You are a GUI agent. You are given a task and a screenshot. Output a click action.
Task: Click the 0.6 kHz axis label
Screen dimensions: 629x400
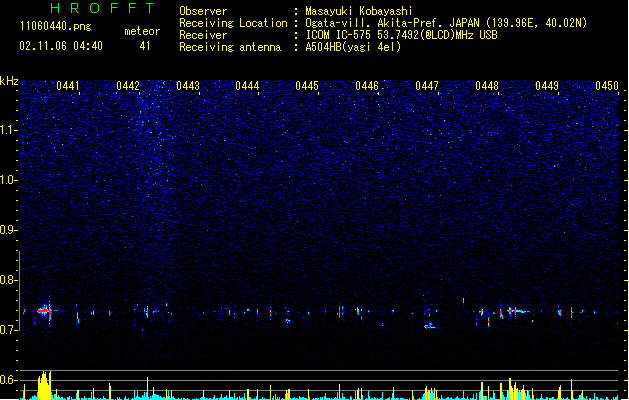(x=9, y=380)
